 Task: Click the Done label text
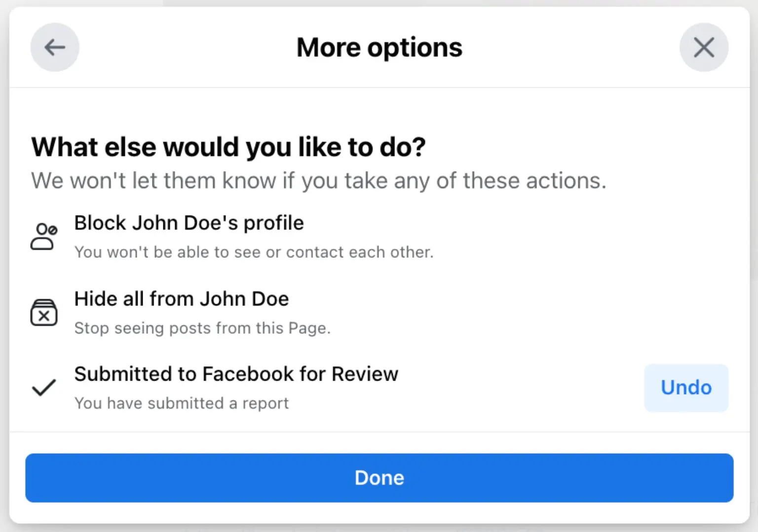pos(379,478)
